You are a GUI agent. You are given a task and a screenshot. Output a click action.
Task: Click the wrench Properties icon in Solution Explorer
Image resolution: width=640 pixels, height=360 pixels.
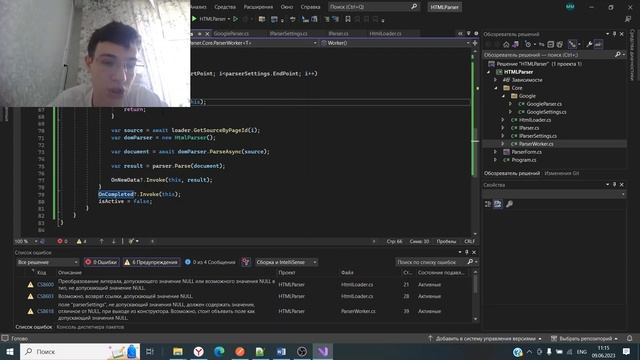(x=589, y=44)
